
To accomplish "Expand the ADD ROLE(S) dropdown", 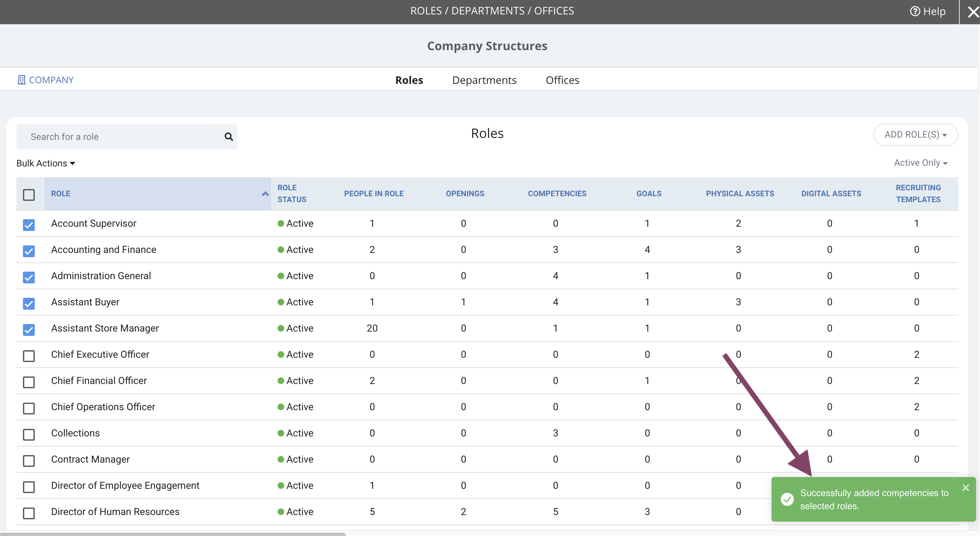I will pos(915,134).
